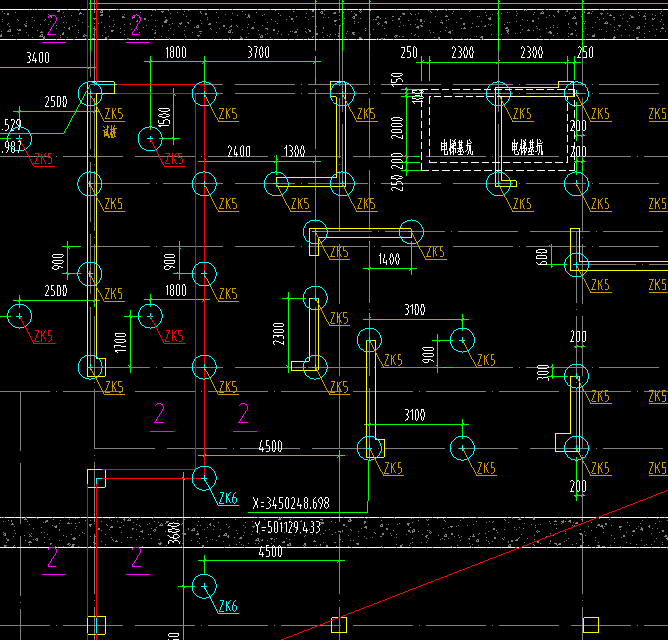The height and width of the screenshot is (640, 668).
Task: Click the ZK6 label below the lower 4500
Action: (228, 606)
